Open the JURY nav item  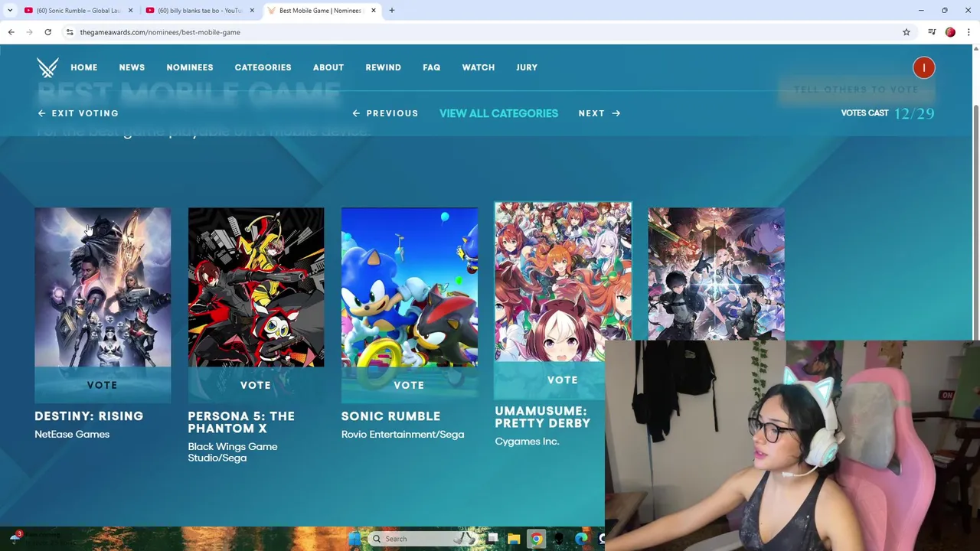[x=527, y=67]
